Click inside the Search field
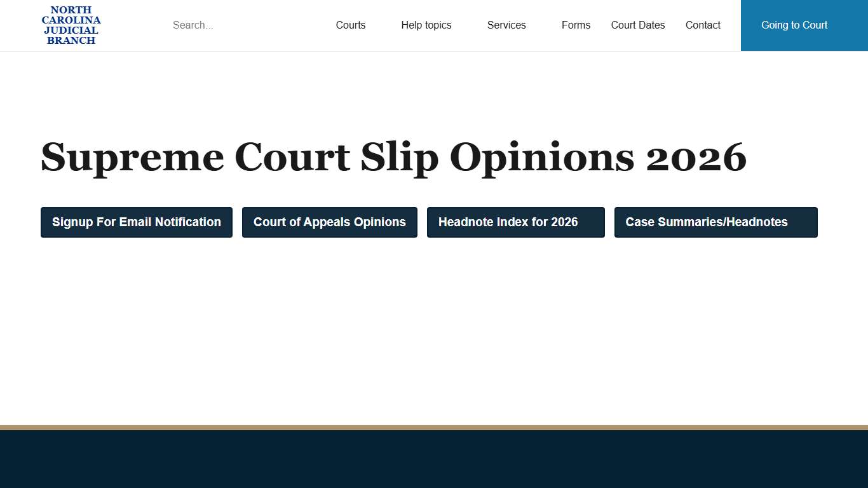Screen dimensions: 868x488 [229, 25]
